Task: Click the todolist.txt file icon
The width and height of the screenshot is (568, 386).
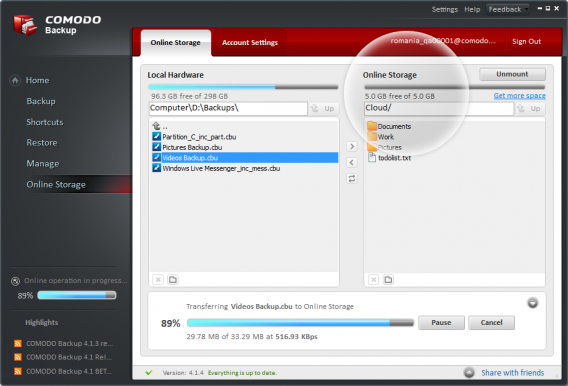Action: click(372, 158)
